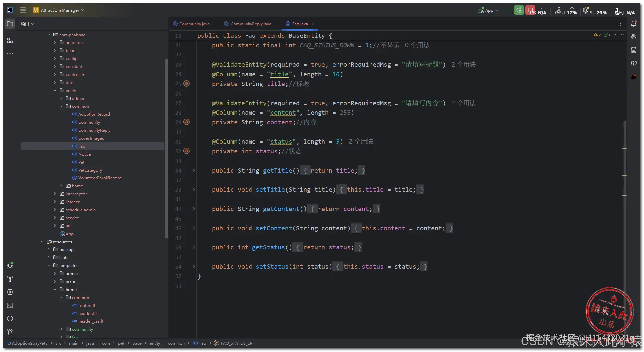The width and height of the screenshot is (644, 352).
Task: Open the Terminal tool window
Action: [x=10, y=305]
